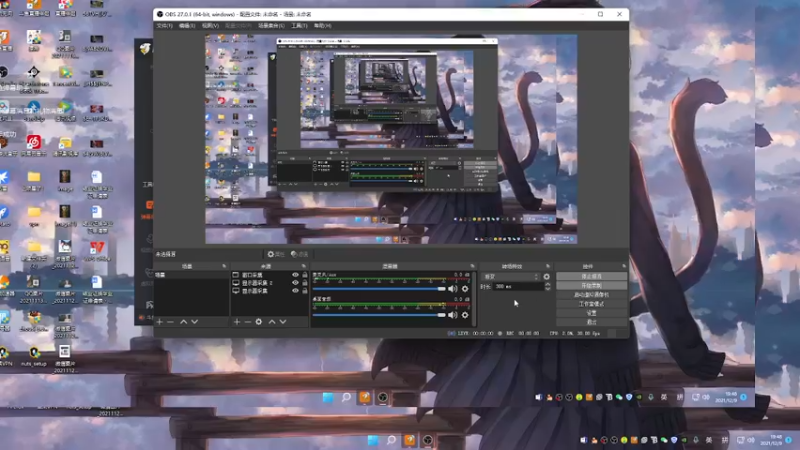
Task: Open the source filters (滤镜) button
Action: 299,254
